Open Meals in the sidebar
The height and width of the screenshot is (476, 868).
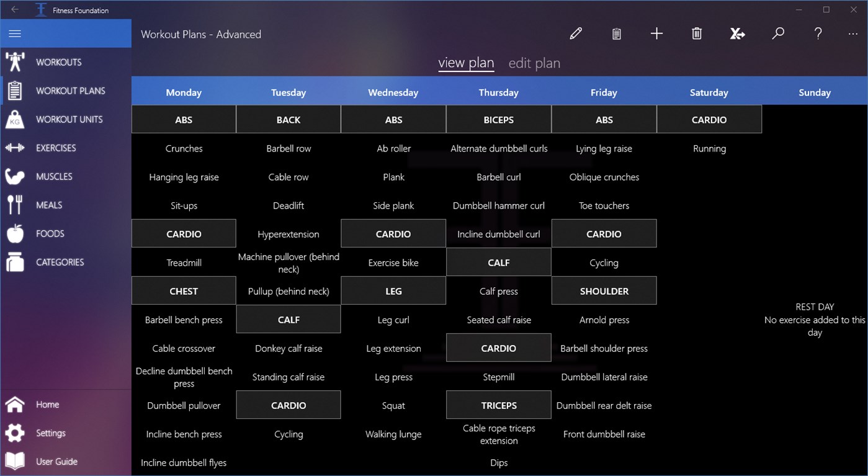(x=49, y=205)
